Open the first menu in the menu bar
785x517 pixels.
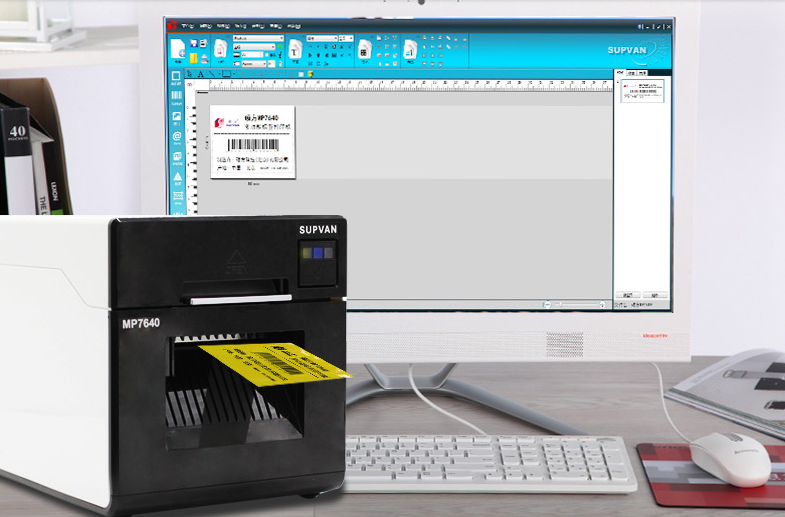(189, 24)
